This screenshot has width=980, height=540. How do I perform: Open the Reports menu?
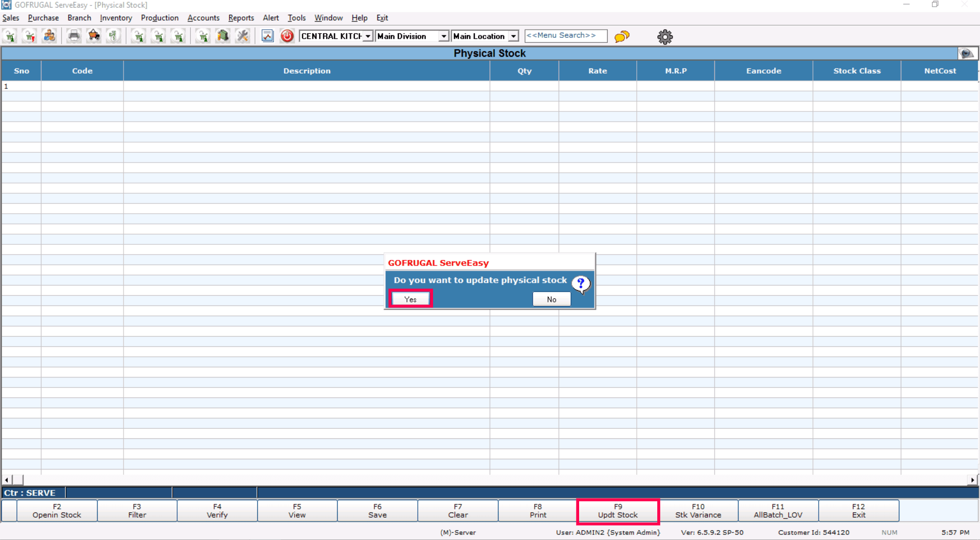point(241,18)
